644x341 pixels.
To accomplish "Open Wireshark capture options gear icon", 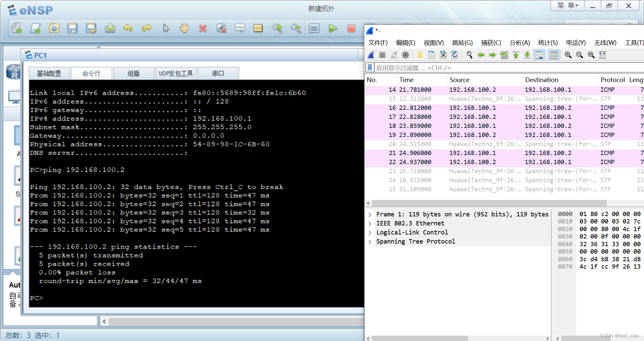I will coord(406,55).
